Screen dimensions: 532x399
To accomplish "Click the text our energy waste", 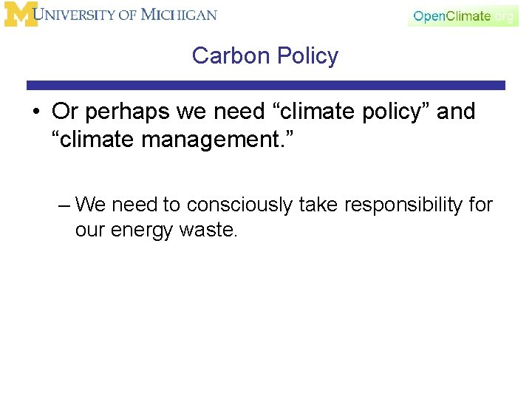I will pyautogui.click(x=156, y=230).
